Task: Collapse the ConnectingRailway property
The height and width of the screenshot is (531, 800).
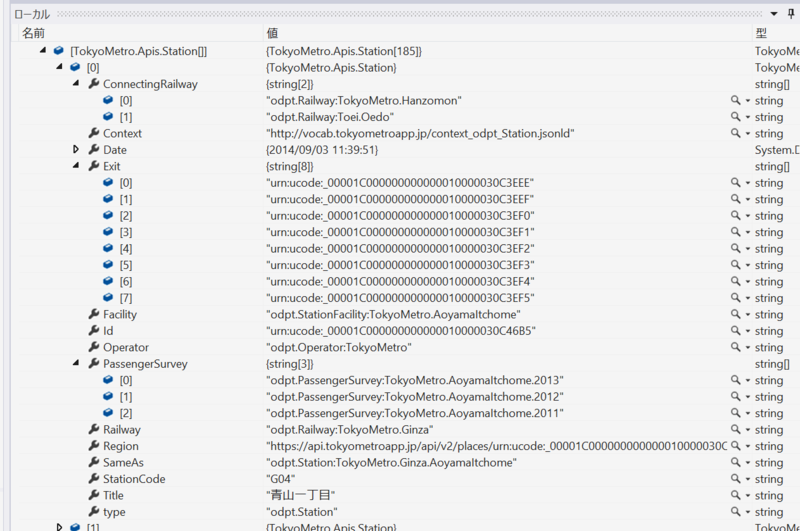Action: click(76, 83)
